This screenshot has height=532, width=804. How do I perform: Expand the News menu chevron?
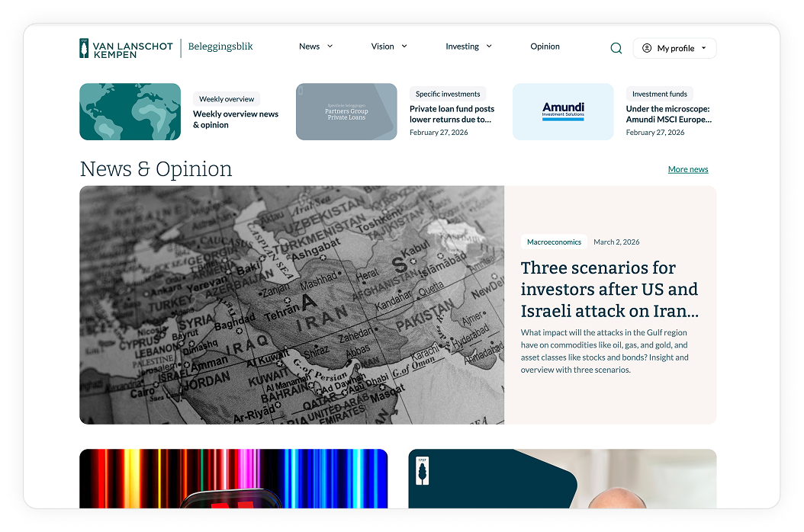click(x=330, y=46)
